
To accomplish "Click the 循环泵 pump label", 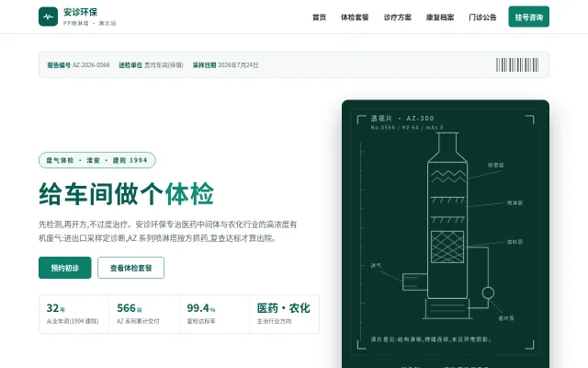I will coord(506,318).
